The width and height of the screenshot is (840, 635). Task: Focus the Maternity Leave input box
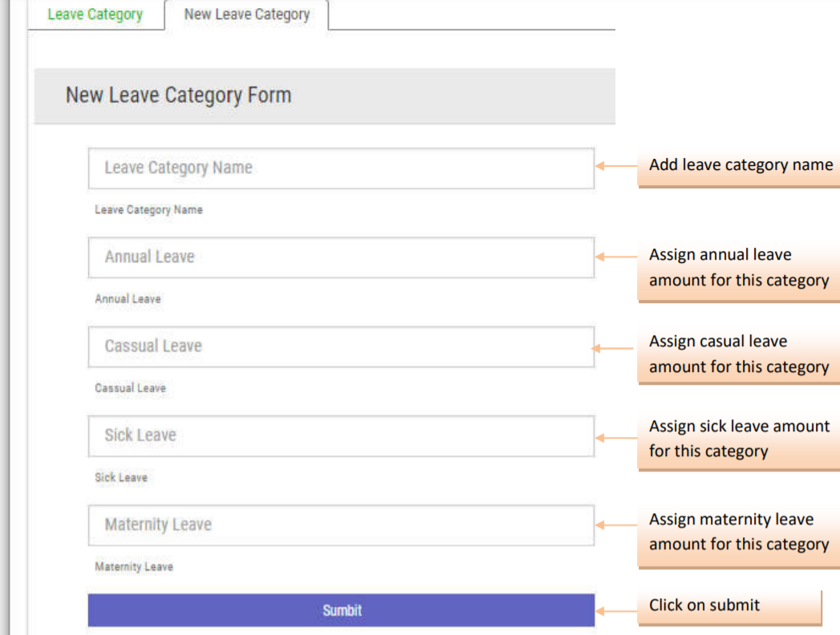pyautogui.click(x=341, y=525)
